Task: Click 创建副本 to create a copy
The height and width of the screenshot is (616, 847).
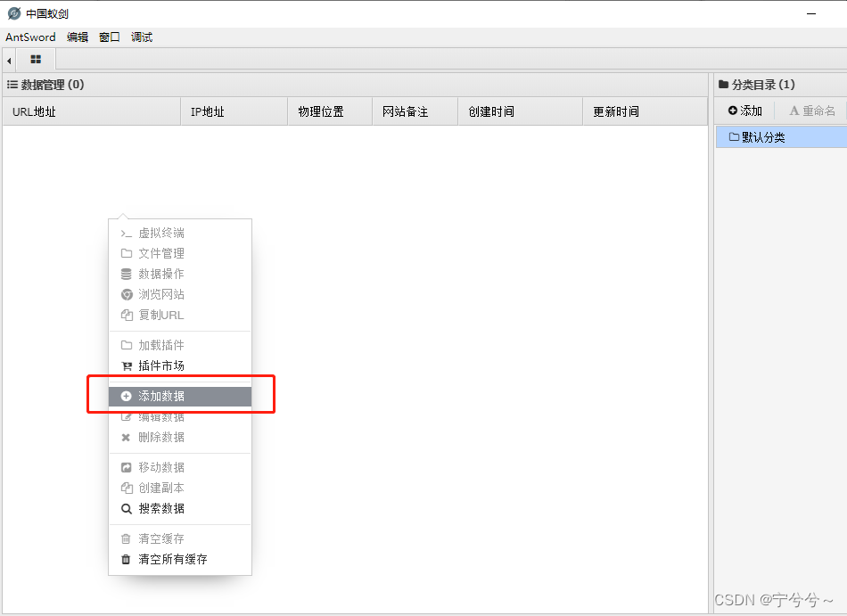Action: pos(160,488)
